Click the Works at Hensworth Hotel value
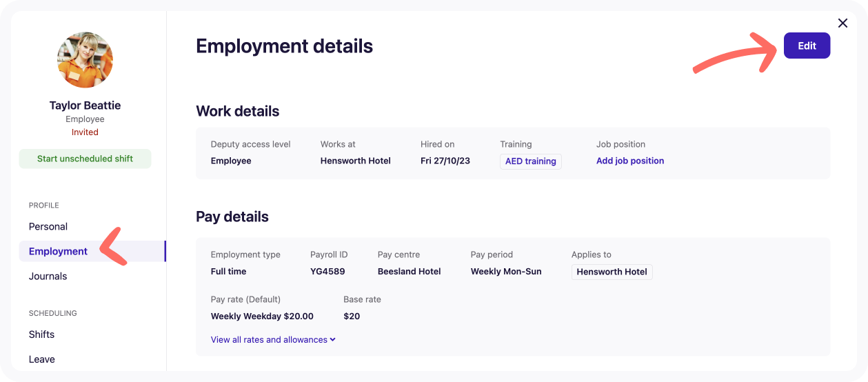The image size is (868, 382). 356,161
